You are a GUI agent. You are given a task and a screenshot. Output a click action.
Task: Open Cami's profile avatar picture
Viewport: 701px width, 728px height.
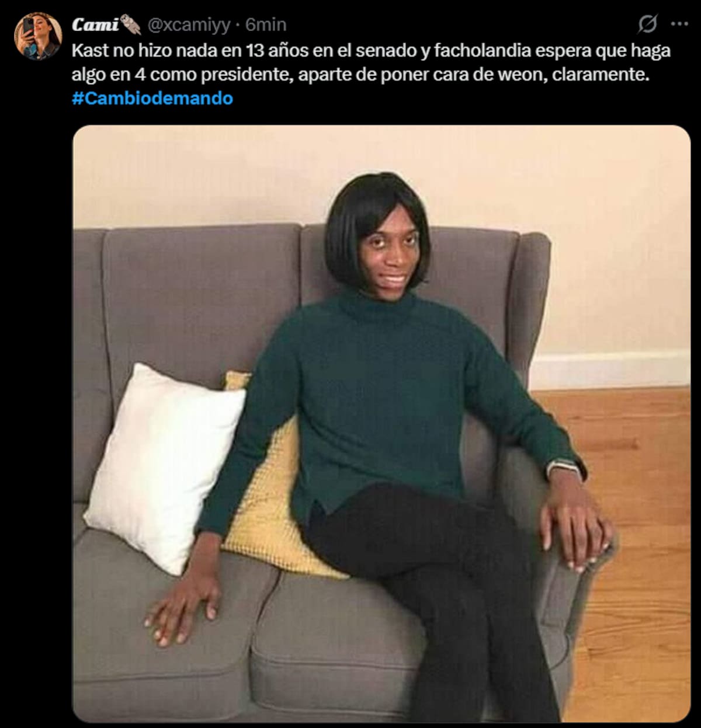tap(38, 36)
